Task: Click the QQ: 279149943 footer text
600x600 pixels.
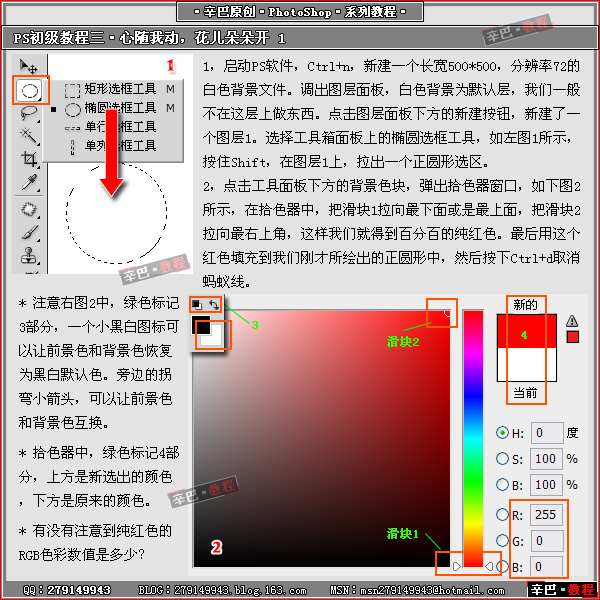Action: tap(67, 590)
